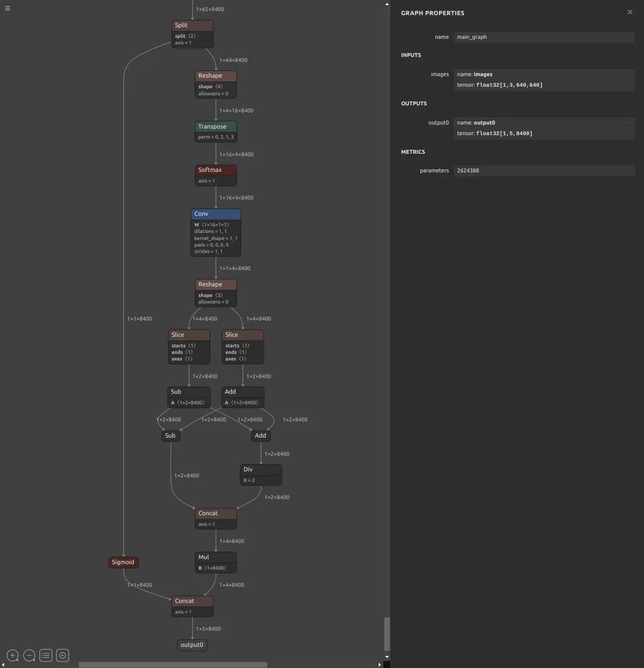The height and width of the screenshot is (668, 644).
Task: Expand the output0 tensor details
Action: (629, 122)
